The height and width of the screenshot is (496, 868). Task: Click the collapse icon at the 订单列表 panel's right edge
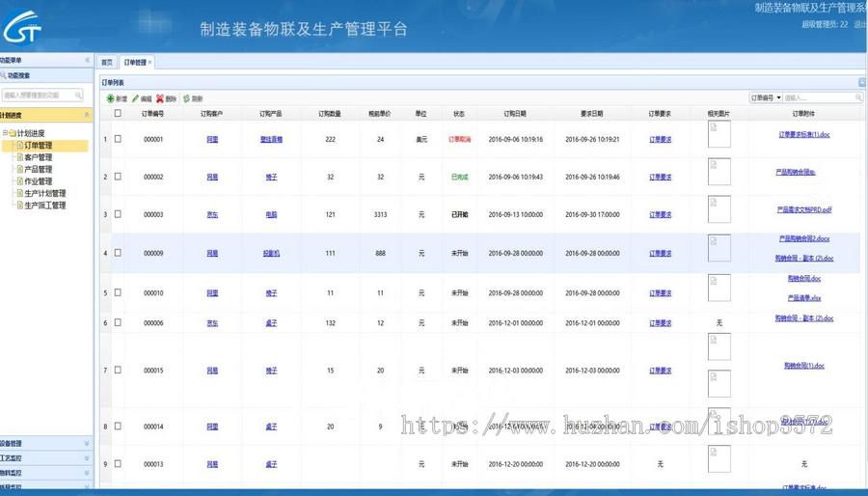point(862,82)
